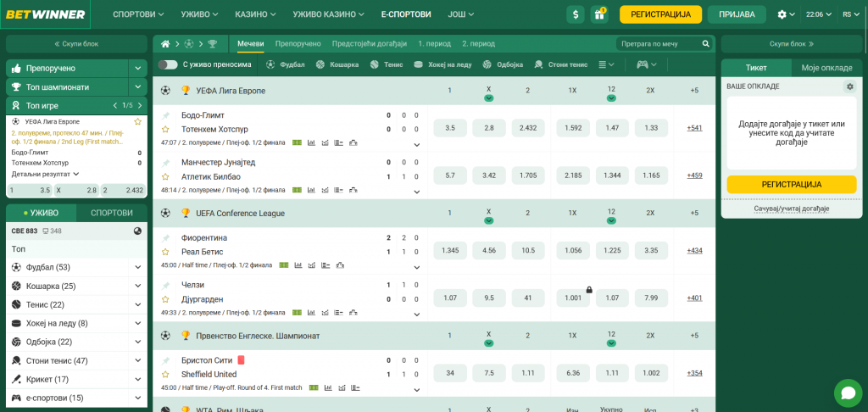Image resolution: width=868 pixels, height=412 pixels.
Task: Select odds 3.5 for Бодо-Глимт win
Action: click(x=450, y=128)
